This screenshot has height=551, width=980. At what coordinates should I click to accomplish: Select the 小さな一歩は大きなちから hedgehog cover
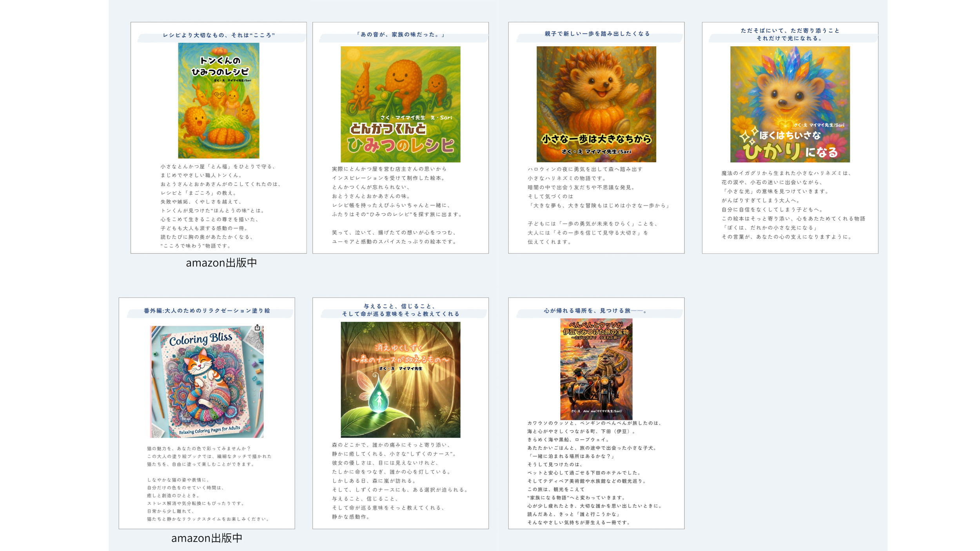(x=596, y=104)
